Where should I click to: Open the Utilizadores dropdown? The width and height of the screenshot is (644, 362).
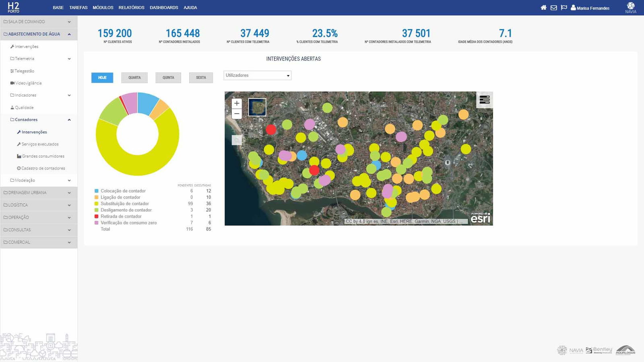[257, 76]
